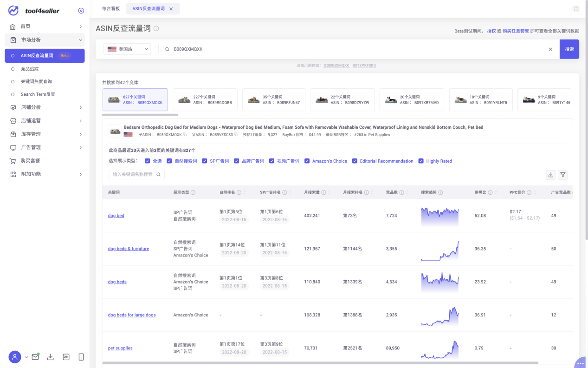Open the 'dog beds & furniture' keyword link
Image resolution: width=588 pixels, height=368 pixels.
coord(129,249)
